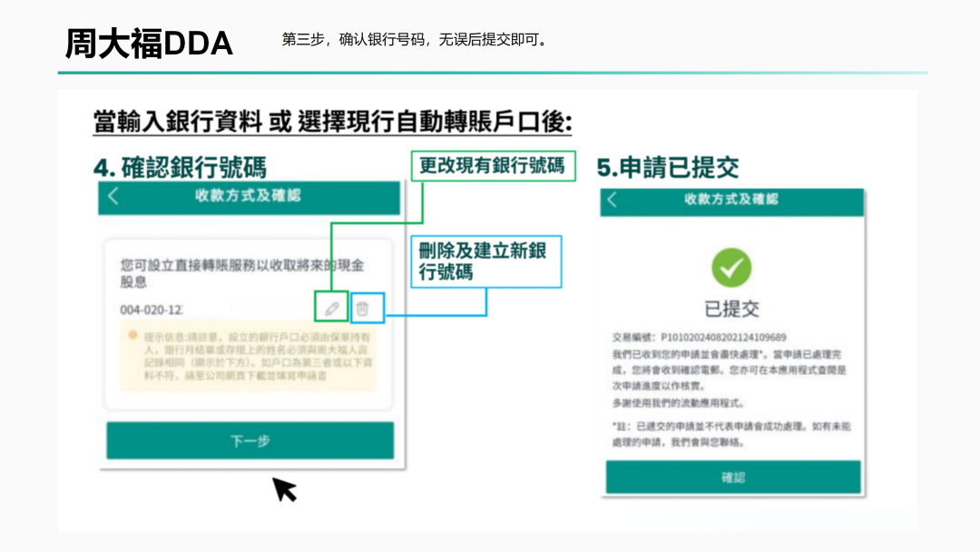980x552 pixels.
Task: Click the 下一步 button
Action: click(250, 440)
